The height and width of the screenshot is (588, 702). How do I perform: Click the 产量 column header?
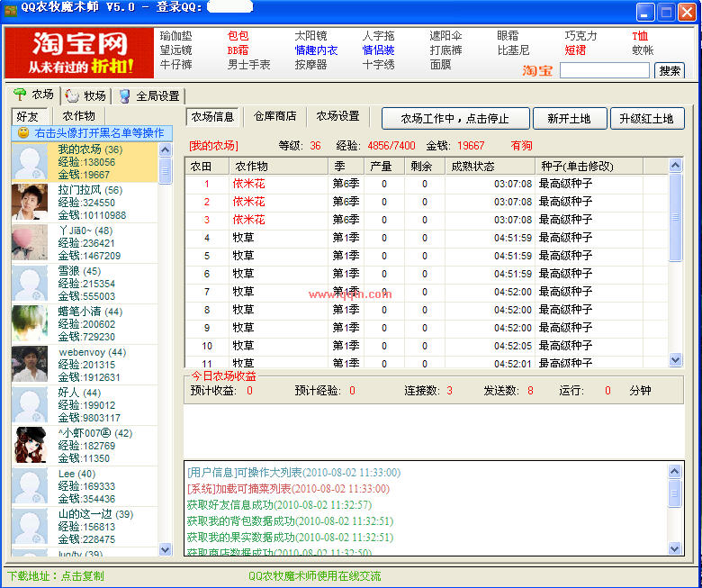384,167
